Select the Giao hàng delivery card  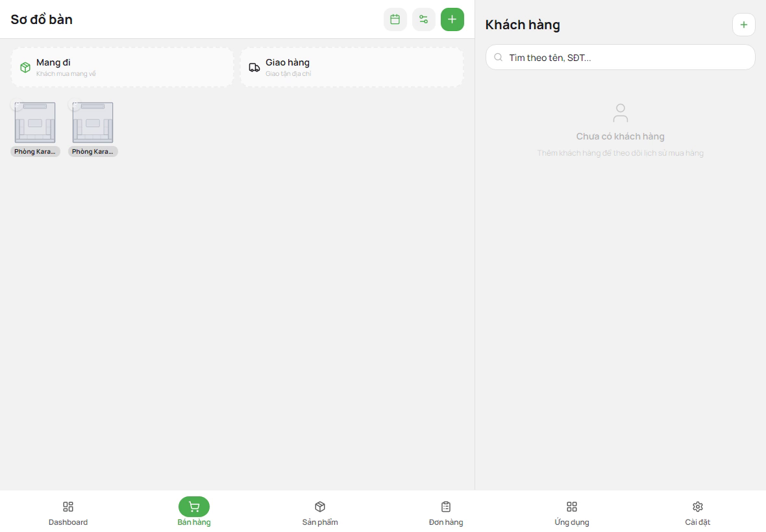352,67
